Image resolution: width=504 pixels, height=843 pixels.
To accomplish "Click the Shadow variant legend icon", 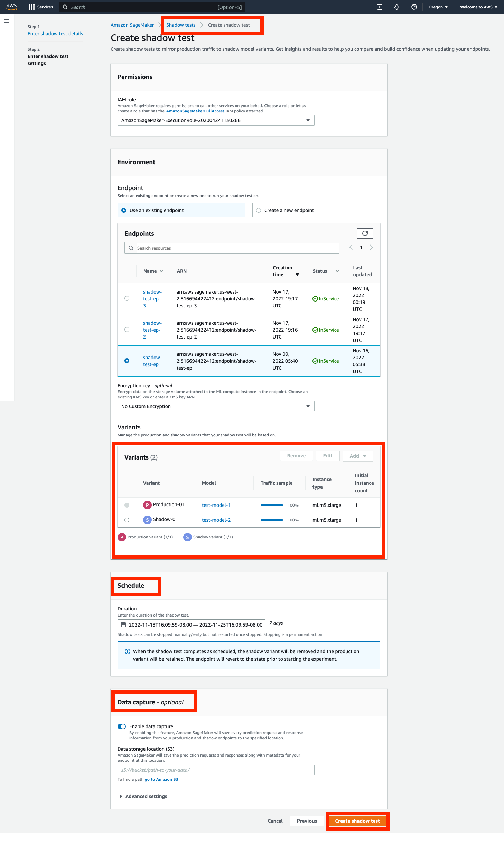I will [x=187, y=537].
